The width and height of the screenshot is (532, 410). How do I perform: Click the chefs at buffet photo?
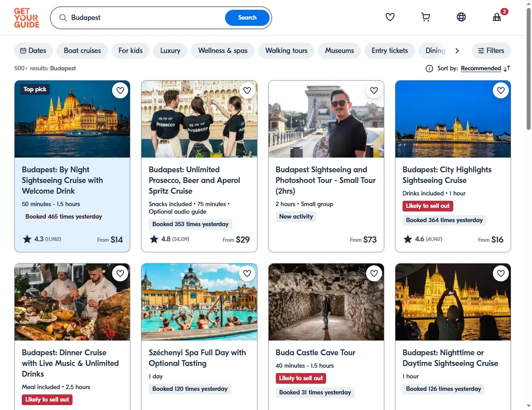72,302
